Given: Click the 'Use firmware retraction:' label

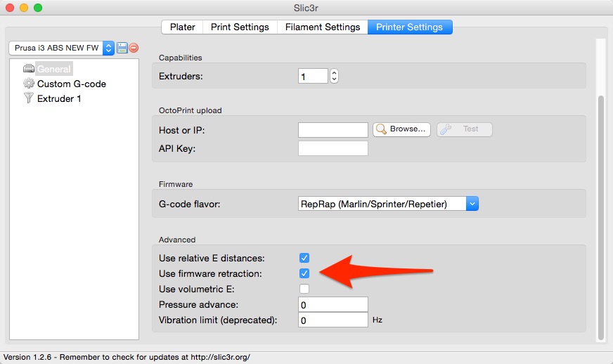Looking at the screenshot, I should [x=210, y=273].
